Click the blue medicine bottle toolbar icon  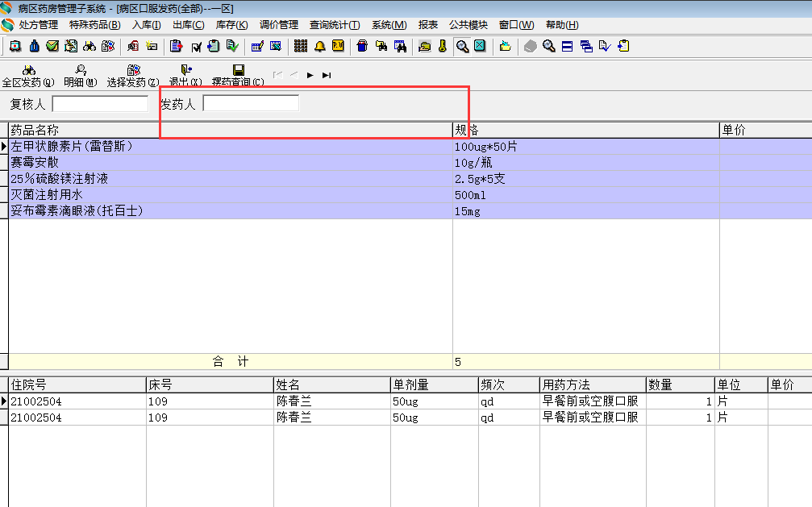pyautogui.click(x=34, y=46)
